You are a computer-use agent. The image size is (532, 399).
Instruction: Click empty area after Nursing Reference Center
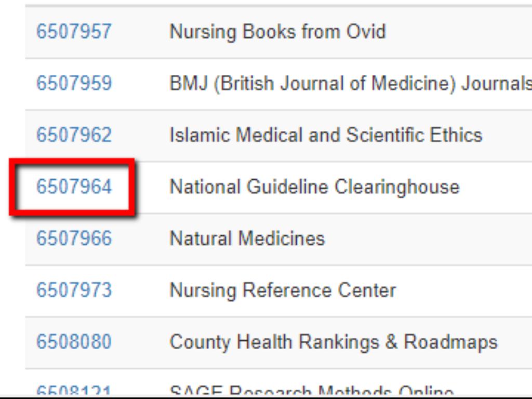462,290
